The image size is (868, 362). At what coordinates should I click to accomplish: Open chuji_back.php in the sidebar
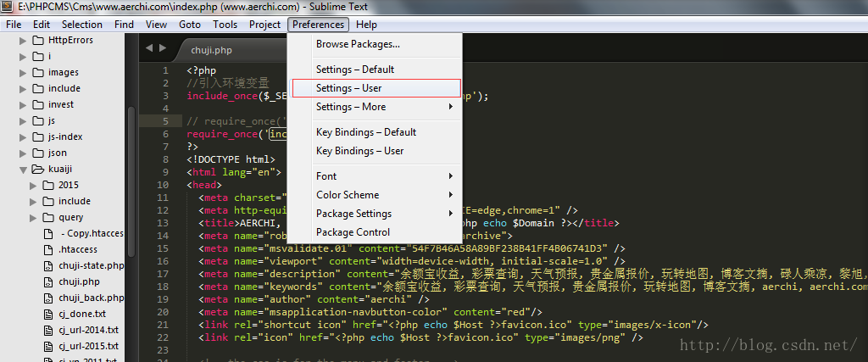point(92,298)
